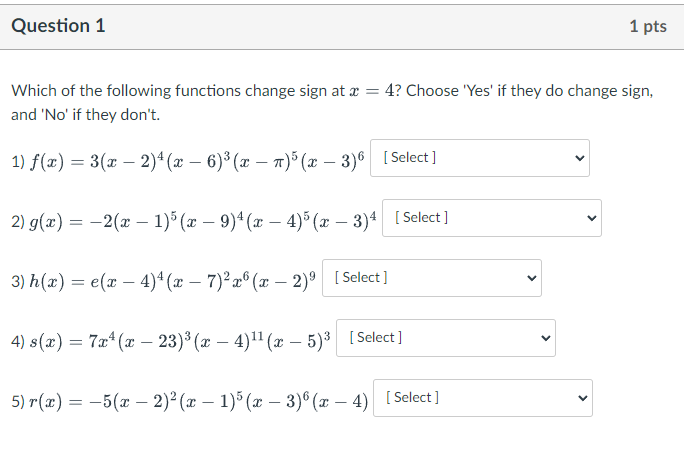Click the Question 1 heading

coord(58,26)
